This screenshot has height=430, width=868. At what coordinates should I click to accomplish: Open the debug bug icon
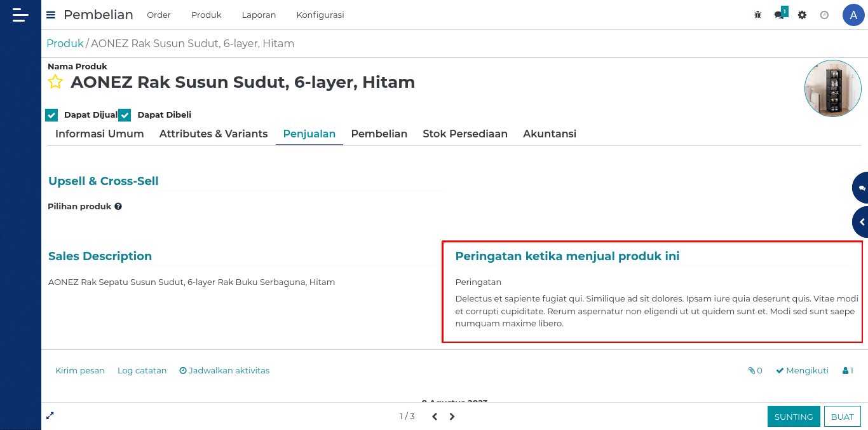[757, 15]
